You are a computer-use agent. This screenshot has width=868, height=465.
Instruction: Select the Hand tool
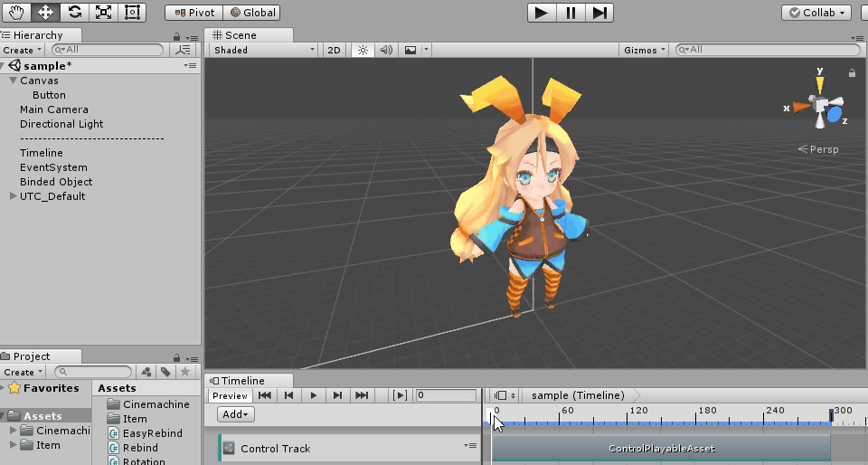[16, 12]
